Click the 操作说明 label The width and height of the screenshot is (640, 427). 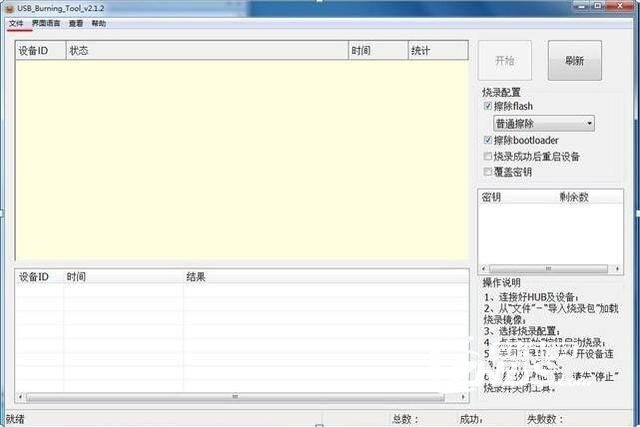(502, 282)
